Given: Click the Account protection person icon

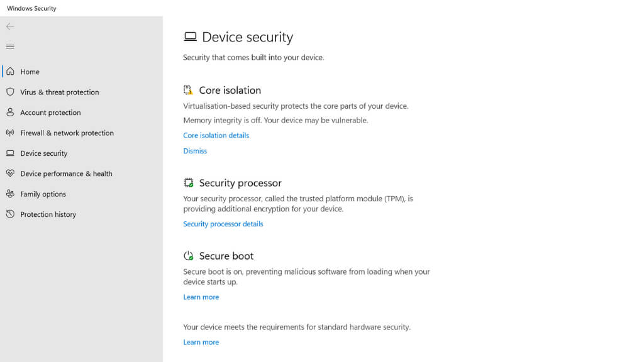Looking at the screenshot, I should coord(10,112).
